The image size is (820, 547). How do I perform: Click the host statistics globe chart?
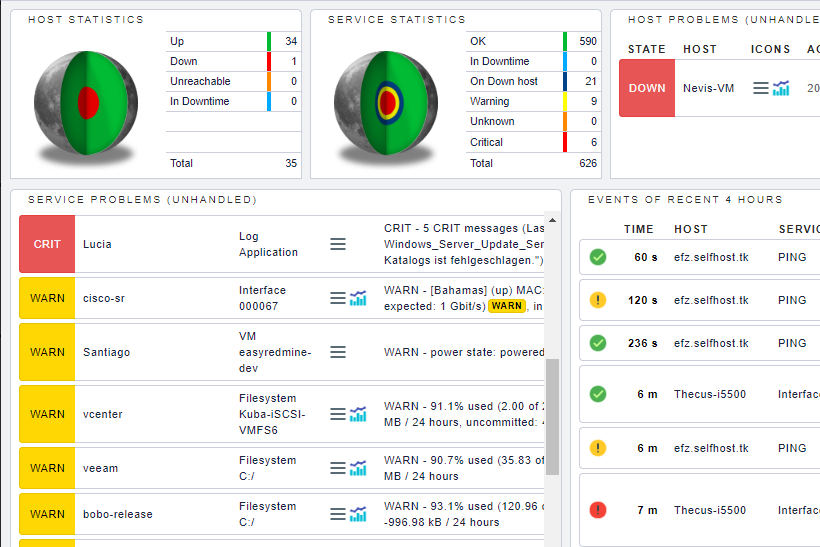click(88, 102)
